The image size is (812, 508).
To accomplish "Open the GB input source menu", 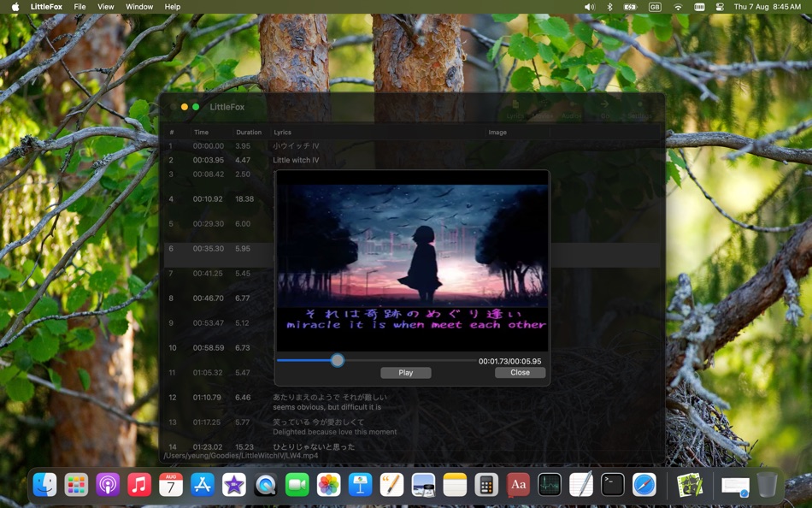I will tap(654, 7).
